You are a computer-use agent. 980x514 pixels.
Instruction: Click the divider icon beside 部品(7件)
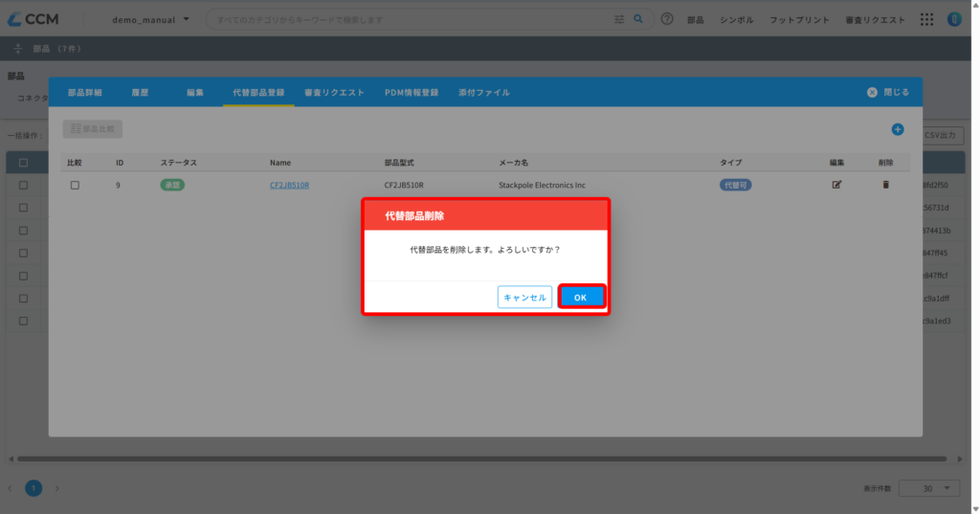click(x=17, y=49)
